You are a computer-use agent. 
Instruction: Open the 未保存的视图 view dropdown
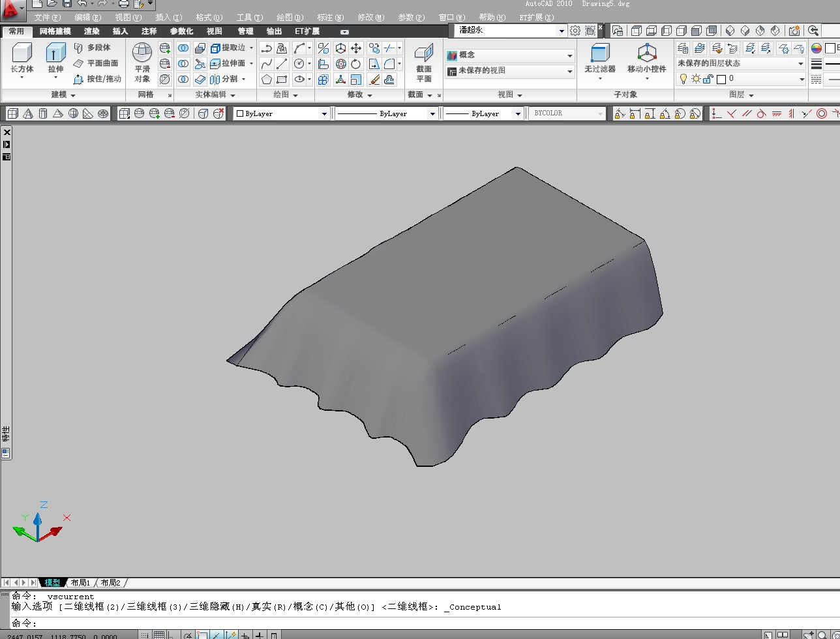(569, 71)
